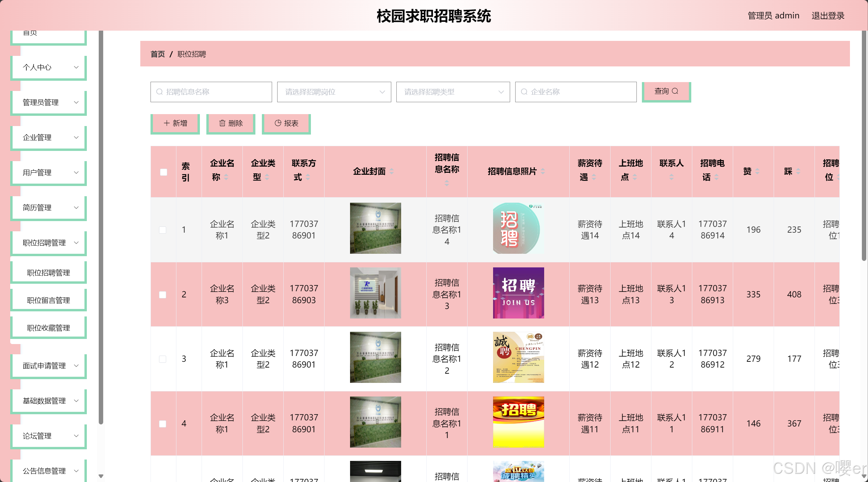Click sort arrows on 赞 column
This screenshot has height=482, width=868.
(x=757, y=171)
